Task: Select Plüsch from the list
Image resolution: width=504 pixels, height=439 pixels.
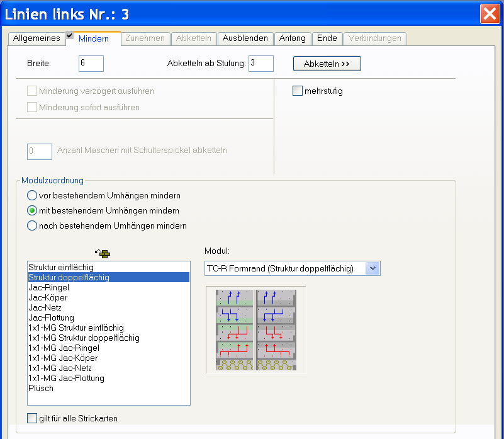Action: 41,388
